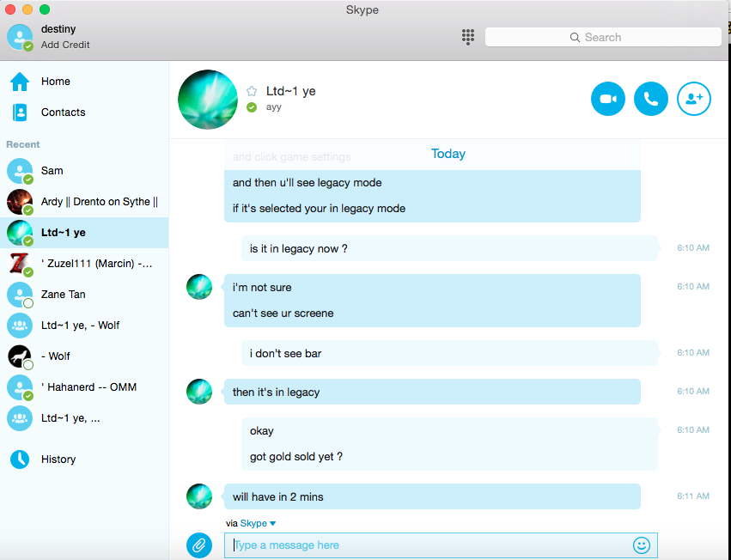Click message "i don't see bar"
The width and height of the screenshot is (731, 560).
tap(285, 354)
